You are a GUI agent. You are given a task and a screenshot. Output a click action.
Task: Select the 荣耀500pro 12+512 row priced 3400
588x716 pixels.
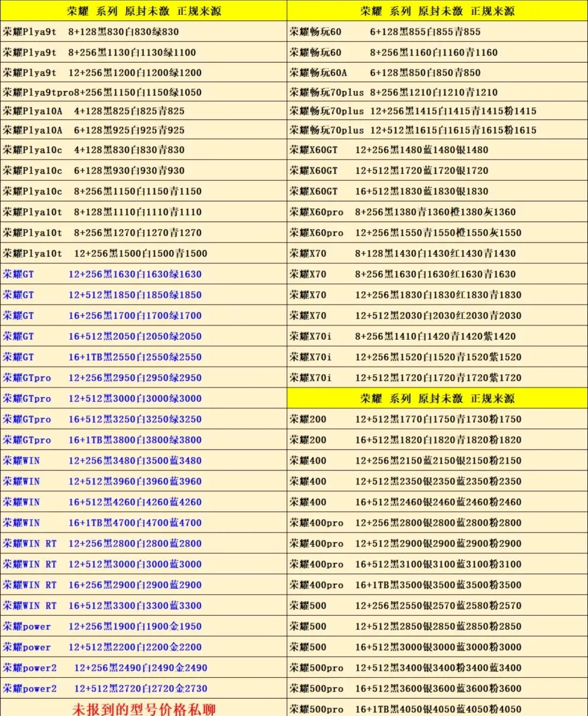tap(437, 667)
